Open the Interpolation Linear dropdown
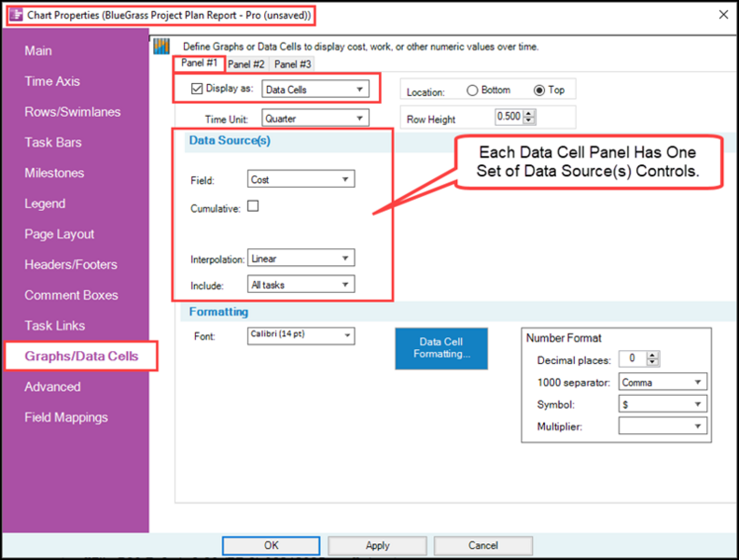The width and height of the screenshot is (739, 560). pos(300,258)
